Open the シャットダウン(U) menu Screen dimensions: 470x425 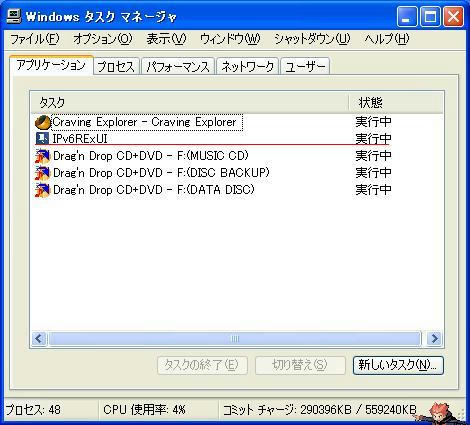(x=312, y=39)
